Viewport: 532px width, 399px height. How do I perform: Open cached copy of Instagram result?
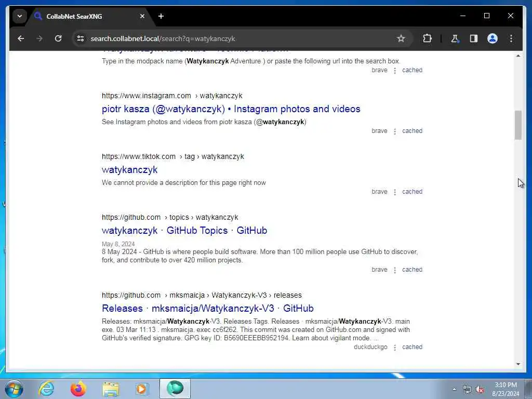point(412,131)
